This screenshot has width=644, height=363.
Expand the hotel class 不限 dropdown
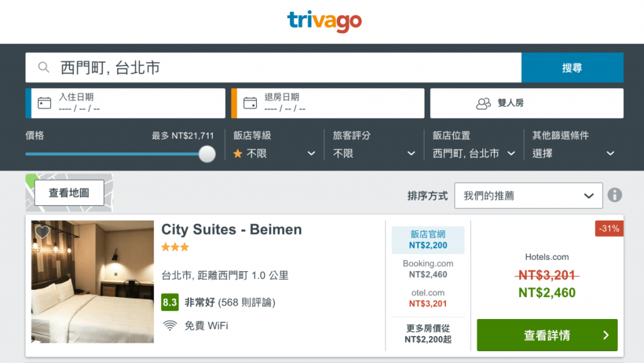[x=274, y=153]
